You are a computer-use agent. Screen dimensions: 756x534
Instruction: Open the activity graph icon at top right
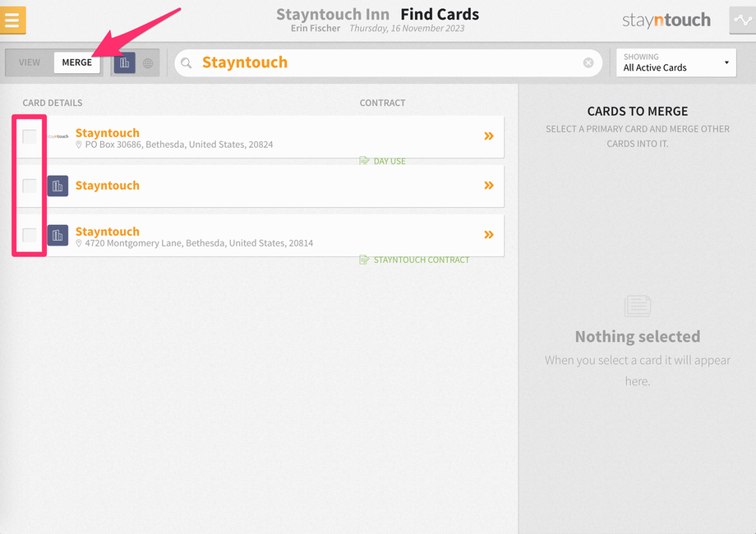743,21
